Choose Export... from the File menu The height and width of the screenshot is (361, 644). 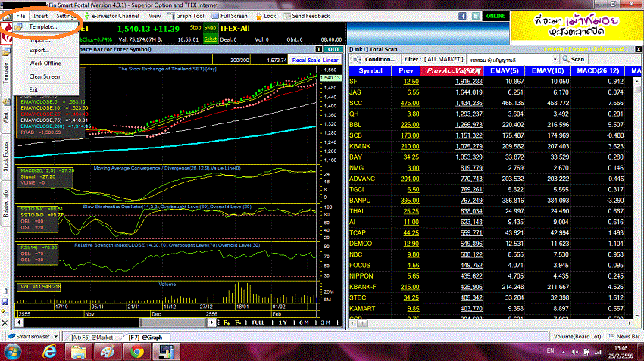coord(39,50)
